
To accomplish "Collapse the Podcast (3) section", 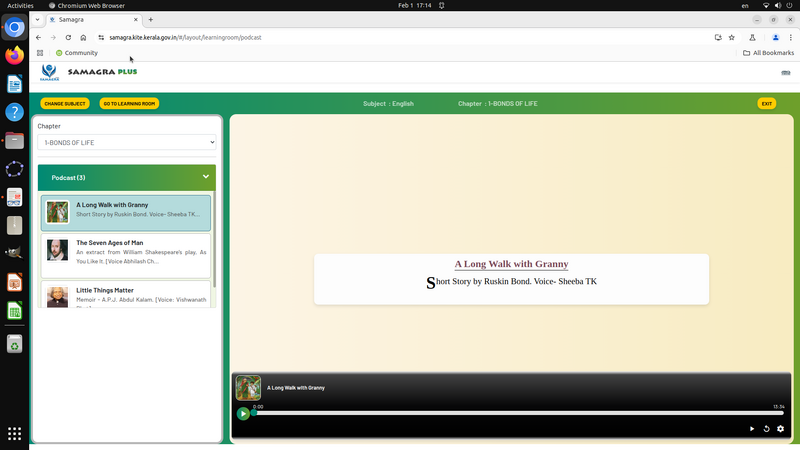I will (x=206, y=177).
